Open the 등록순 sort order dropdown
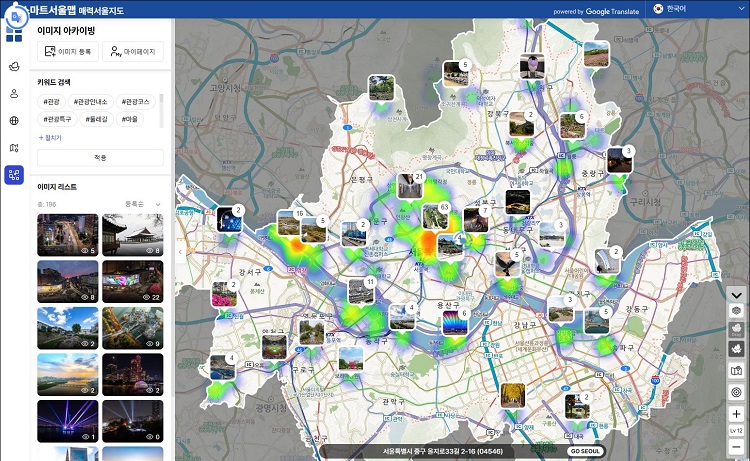750x461 pixels. 138,203
